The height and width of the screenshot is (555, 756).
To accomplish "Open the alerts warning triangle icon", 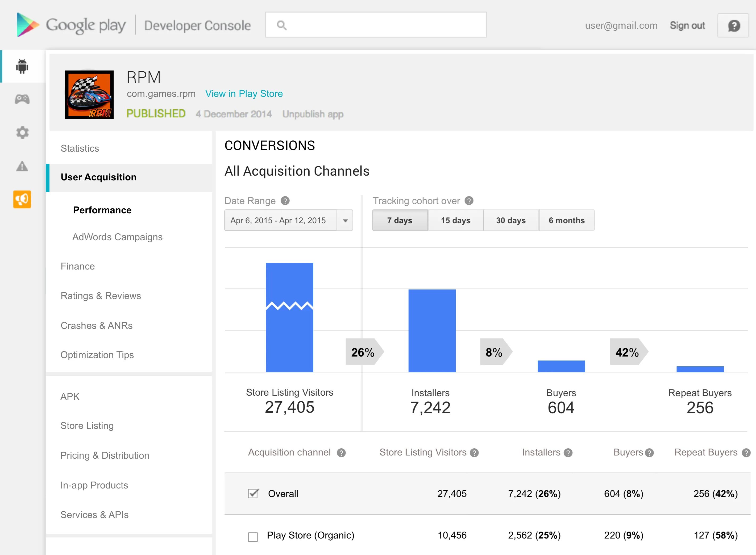I will tap(22, 166).
